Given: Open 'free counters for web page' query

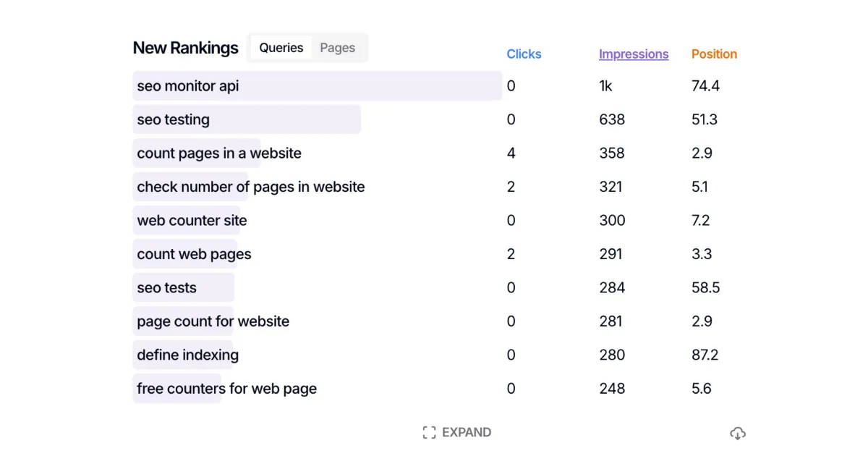Looking at the screenshot, I should coord(226,389).
